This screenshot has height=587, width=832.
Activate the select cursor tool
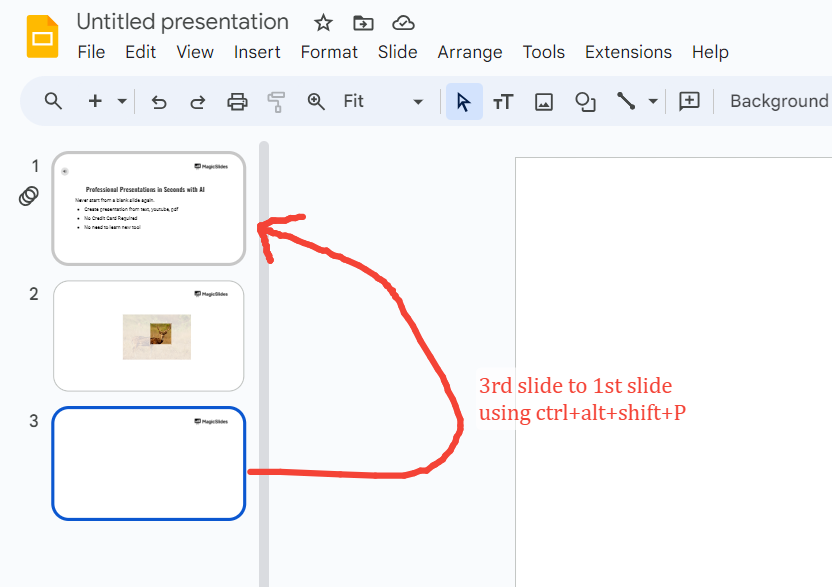464,101
